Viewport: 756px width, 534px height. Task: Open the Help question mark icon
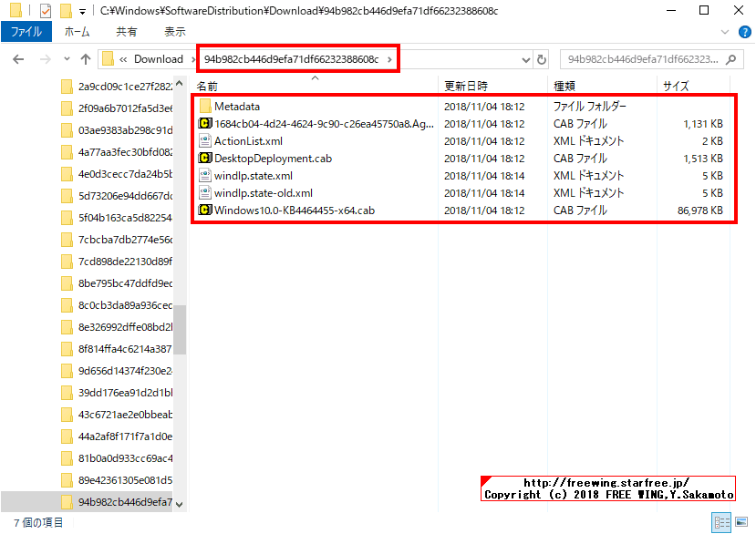tap(745, 31)
